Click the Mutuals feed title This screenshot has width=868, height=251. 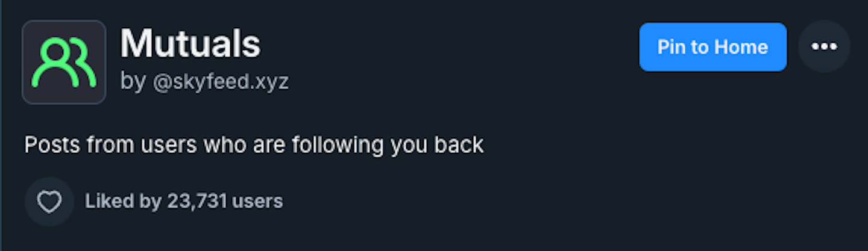pyautogui.click(x=190, y=43)
